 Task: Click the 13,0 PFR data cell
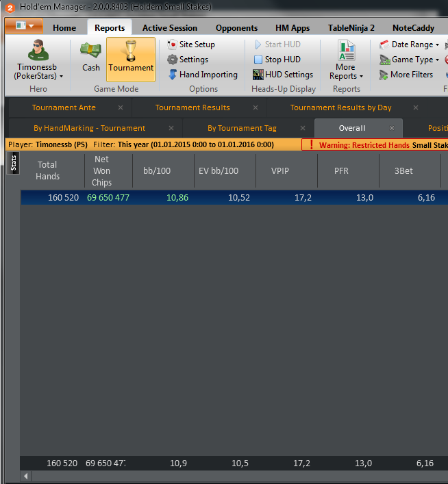[x=364, y=198]
